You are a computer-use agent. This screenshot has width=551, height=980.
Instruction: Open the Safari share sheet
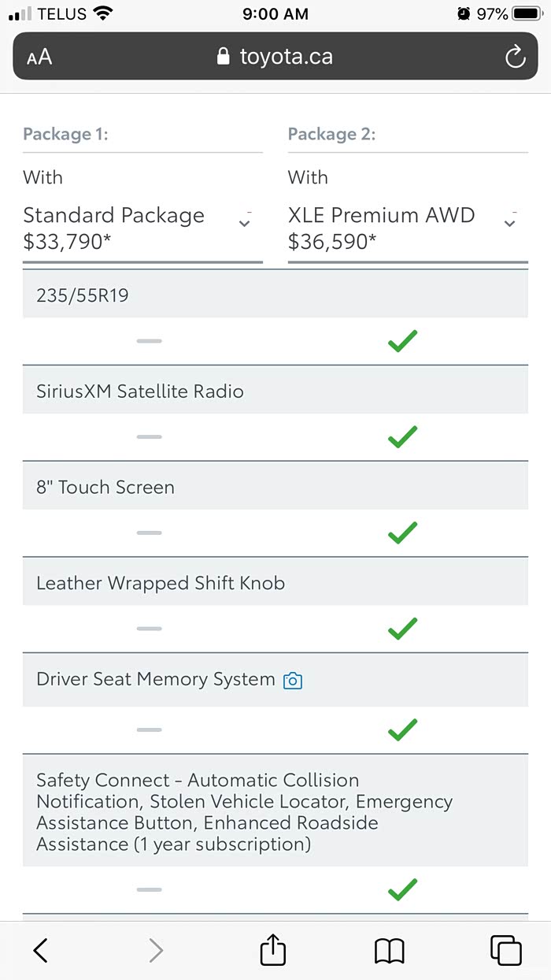click(x=272, y=949)
